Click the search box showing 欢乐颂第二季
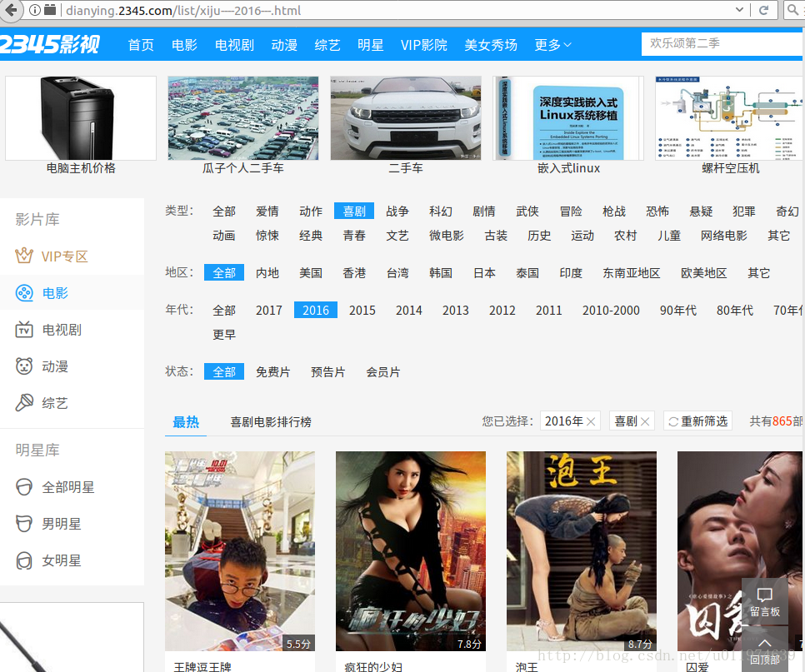The height and width of the screenshot is (672, 805). 722,43
